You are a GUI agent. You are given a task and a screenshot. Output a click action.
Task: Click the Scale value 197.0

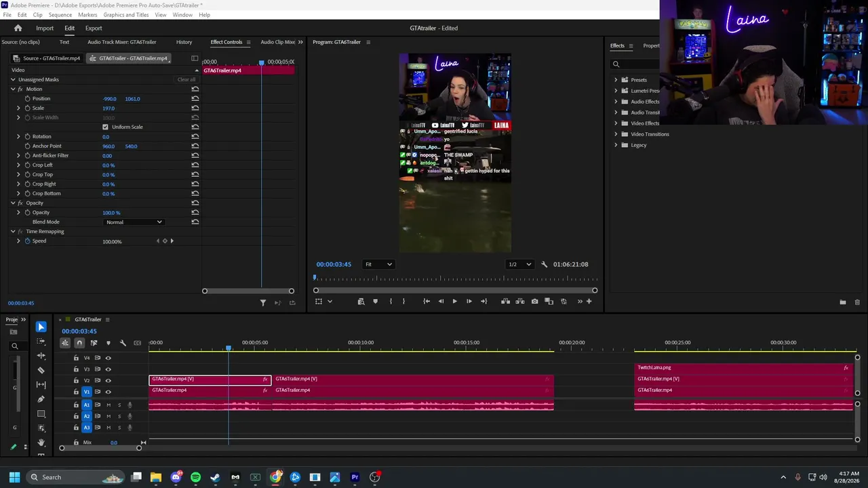pos(108,108)
